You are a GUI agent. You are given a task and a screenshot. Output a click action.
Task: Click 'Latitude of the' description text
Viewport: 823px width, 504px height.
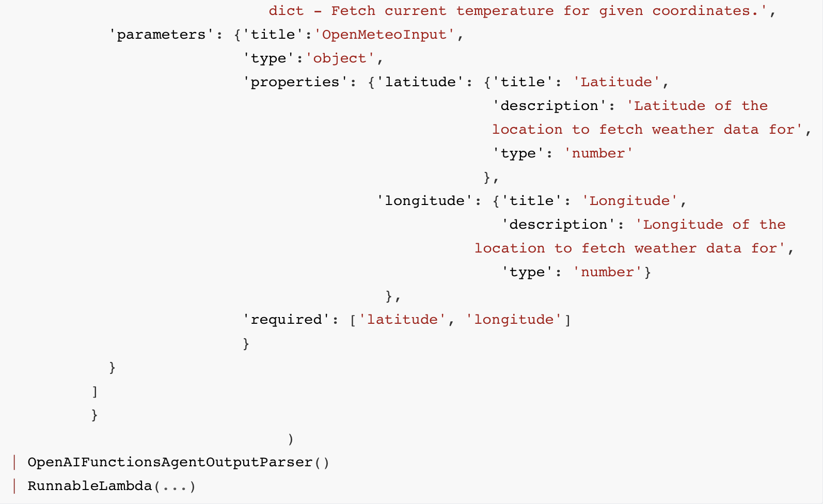[x=697, y=106]
